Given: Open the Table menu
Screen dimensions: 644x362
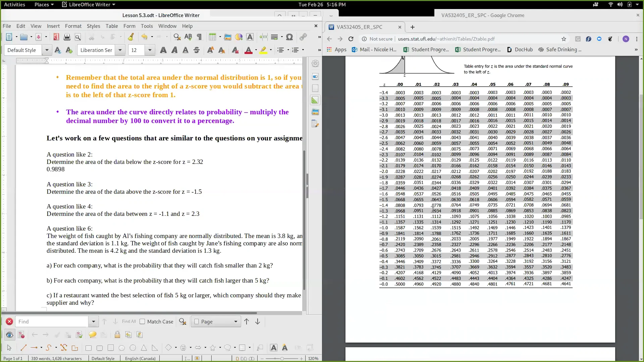Looking at the screenshot, I should point(112,26).
